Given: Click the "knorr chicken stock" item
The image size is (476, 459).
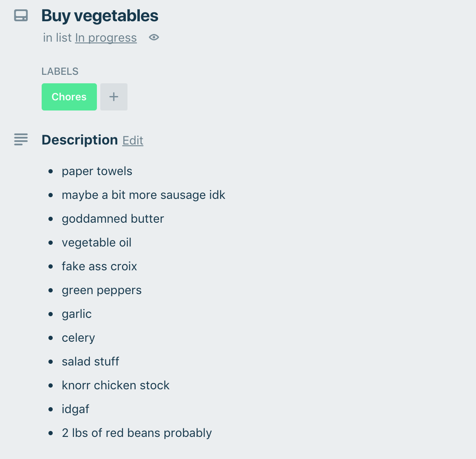Looking at the screenshot, I should tap(116, 385).
